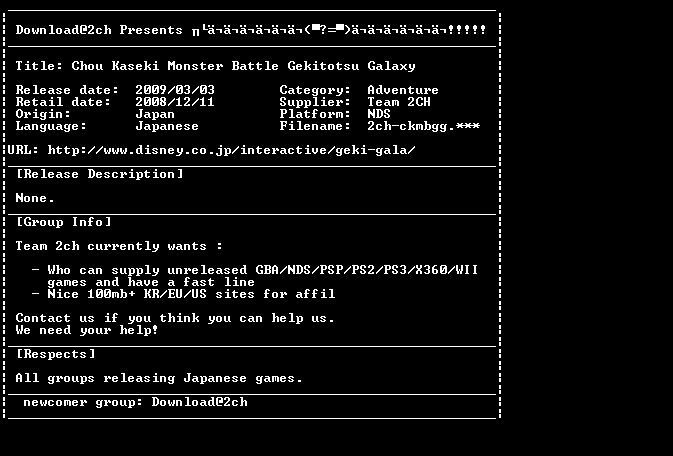Click the Category value 'Adventure'

[403, 90]
